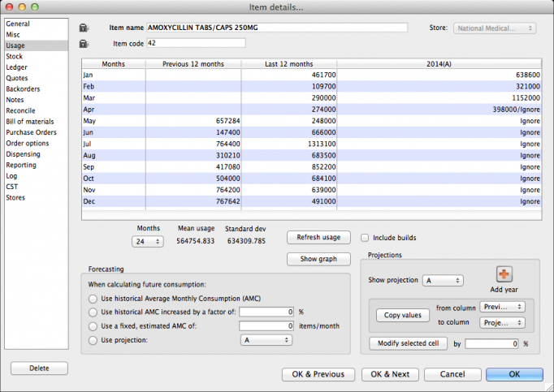The image size is (554, 392).
Task: Click the 2014(A) column header
Action: pos(439,64)
